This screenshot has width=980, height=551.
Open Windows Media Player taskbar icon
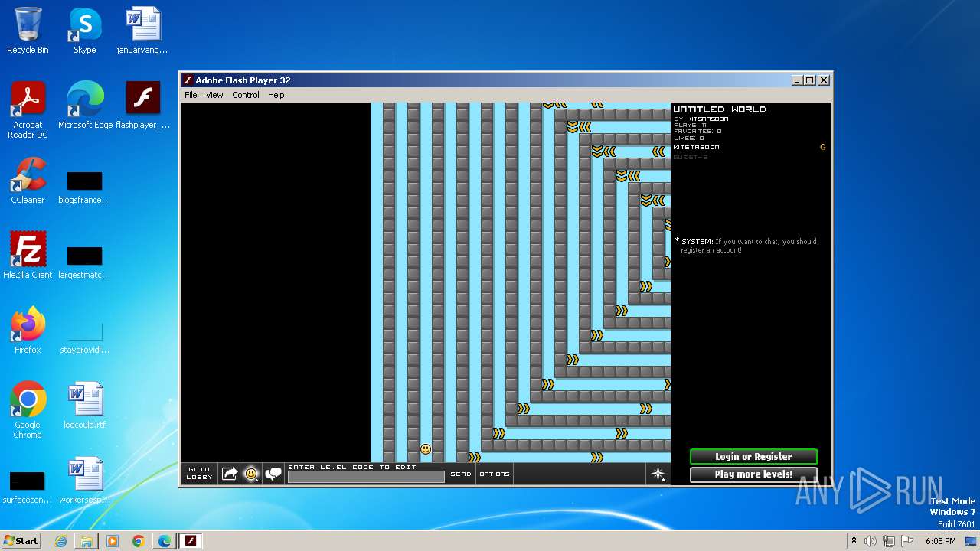pos(113,541)
